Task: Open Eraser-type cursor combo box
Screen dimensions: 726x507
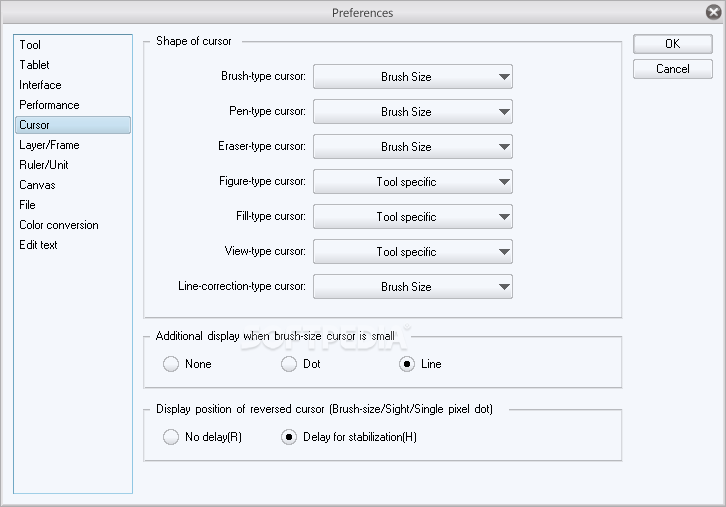Action: [x=413, y=146]
